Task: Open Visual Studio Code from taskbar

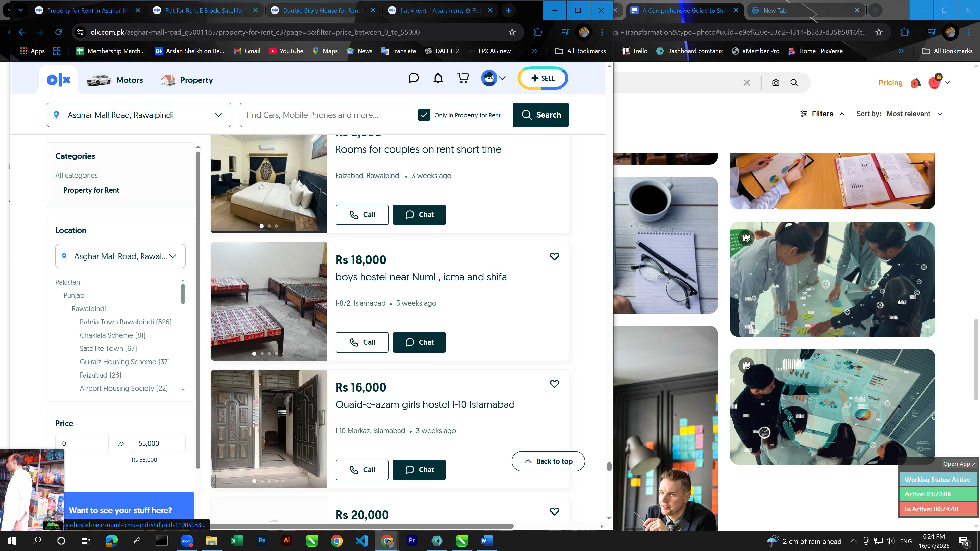Action: coord(362,540)
